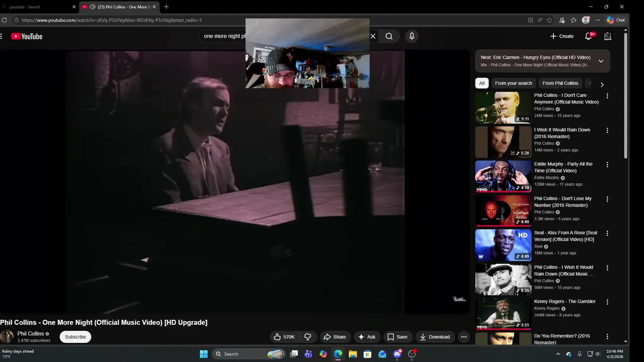
Task: Open the Ask AI button
Action: click(366, 337)
